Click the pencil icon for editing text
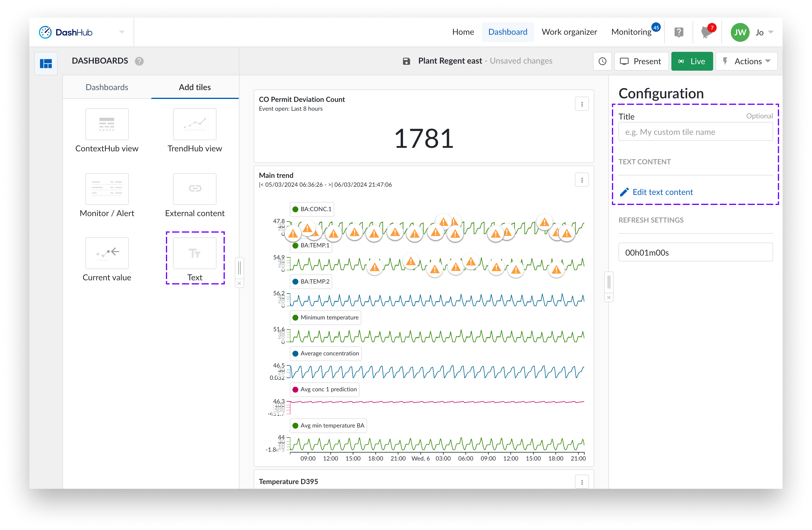The height and width of the screenshot is (530, 812). point(624,192)
